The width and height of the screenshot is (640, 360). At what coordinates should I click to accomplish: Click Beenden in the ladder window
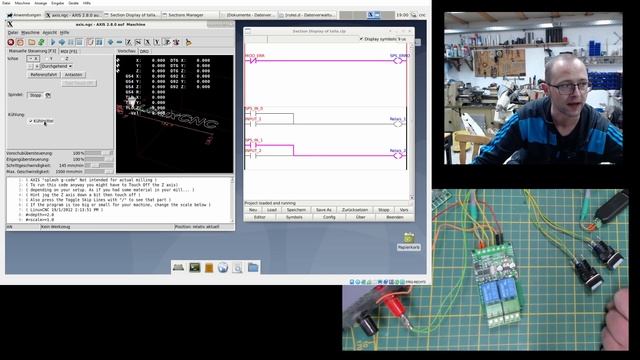point(395,217)
